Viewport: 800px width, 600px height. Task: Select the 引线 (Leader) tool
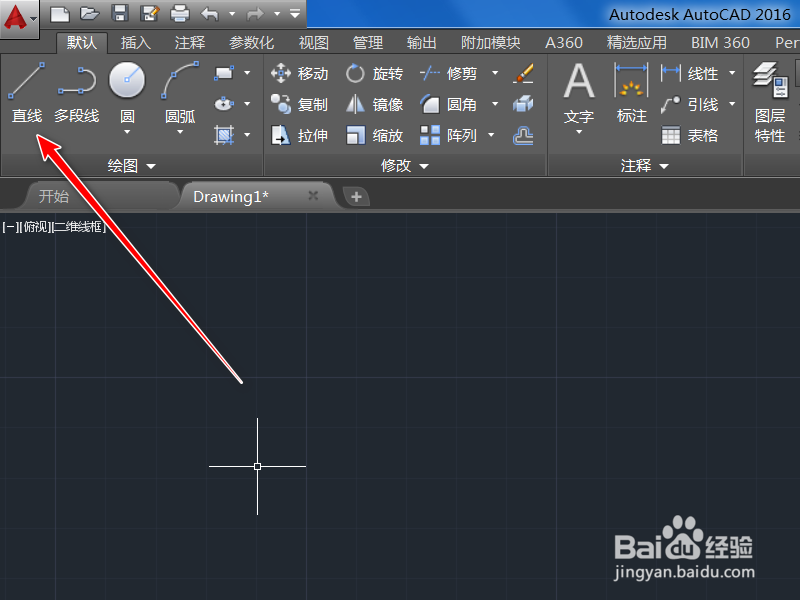tap(689, 105)
